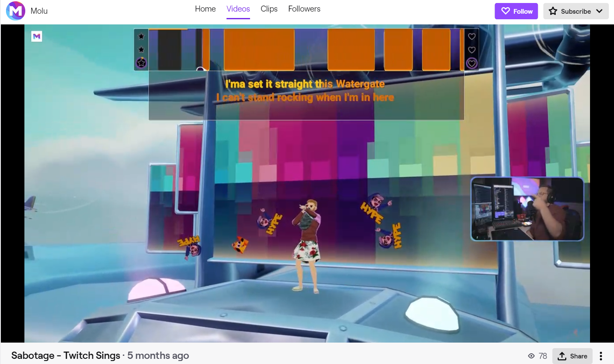This screenshot has width=614, height=364.
Task: Go to the Home tab
Action: (x=205, y=9)
